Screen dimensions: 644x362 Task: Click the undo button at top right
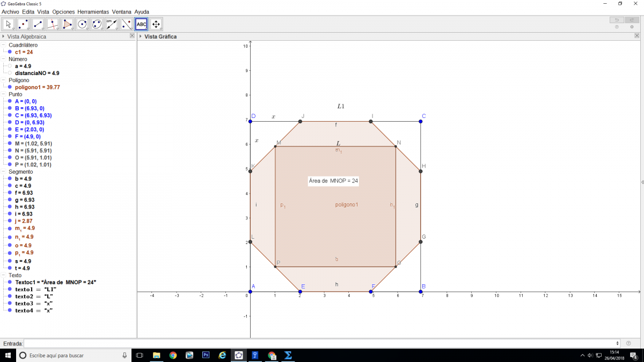[617, 20]
